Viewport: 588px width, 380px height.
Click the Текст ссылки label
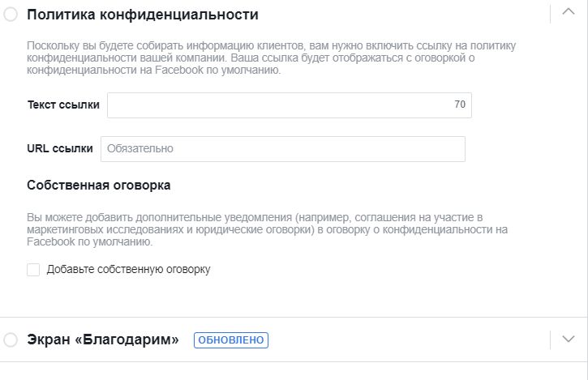click(63, 105)
